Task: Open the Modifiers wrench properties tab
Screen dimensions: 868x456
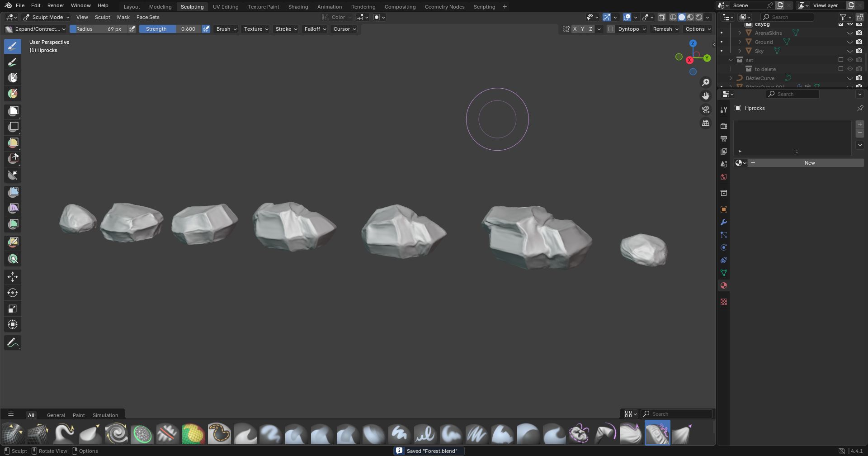Action: (724, 222)
